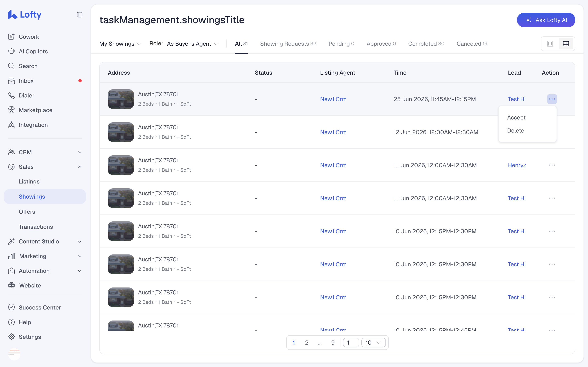588x367 pixels.
Task: Change page size dropdown showing 10
Action: pyautogui.click(x=373, y=343)
